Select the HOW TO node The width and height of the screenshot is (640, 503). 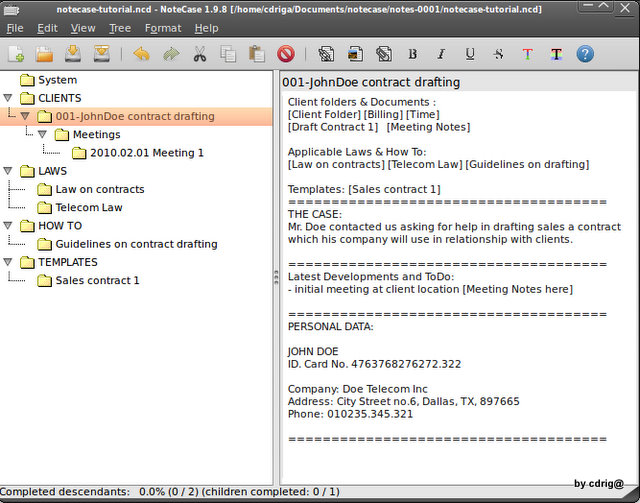point(60,226)
